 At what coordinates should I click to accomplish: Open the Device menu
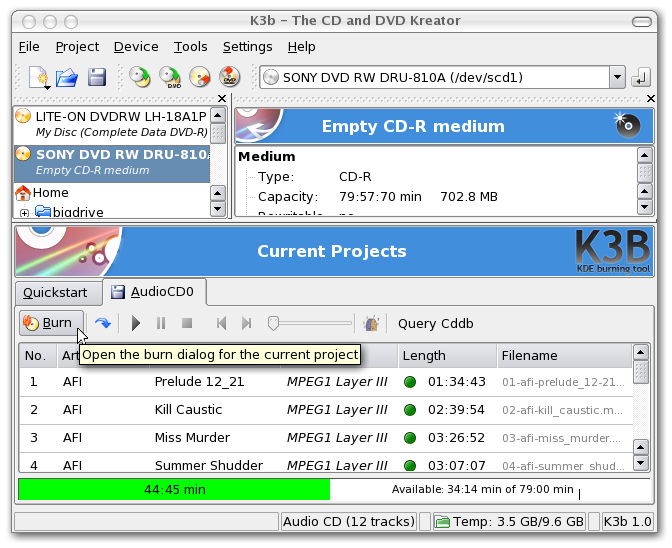136,46
